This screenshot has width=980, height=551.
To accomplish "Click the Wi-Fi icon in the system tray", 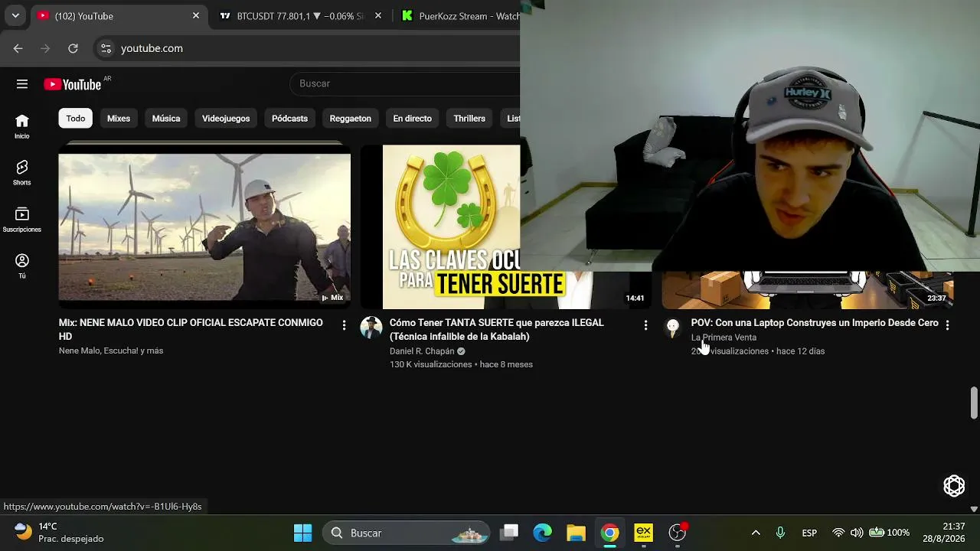I will click(x=838, y=533).
